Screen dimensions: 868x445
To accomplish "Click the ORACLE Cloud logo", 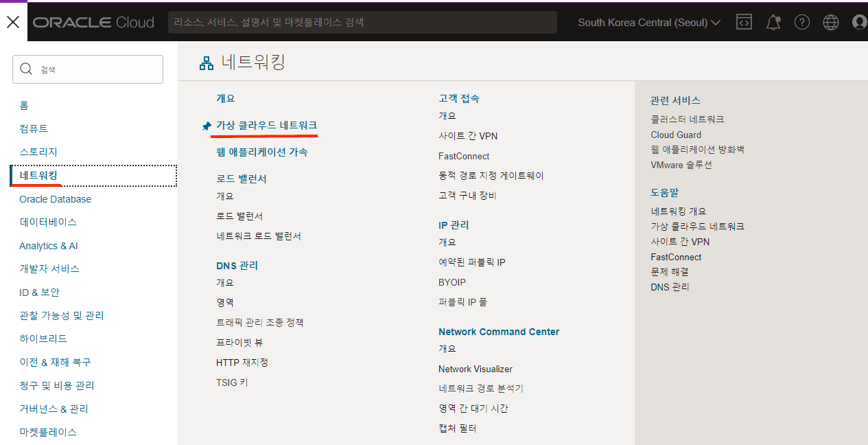I will (93, 22).
